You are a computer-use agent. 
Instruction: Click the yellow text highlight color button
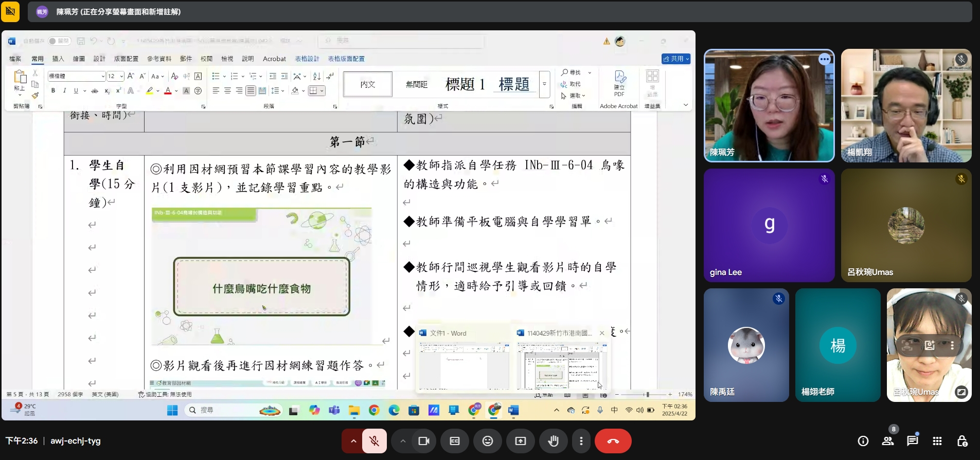click(149, 91)
